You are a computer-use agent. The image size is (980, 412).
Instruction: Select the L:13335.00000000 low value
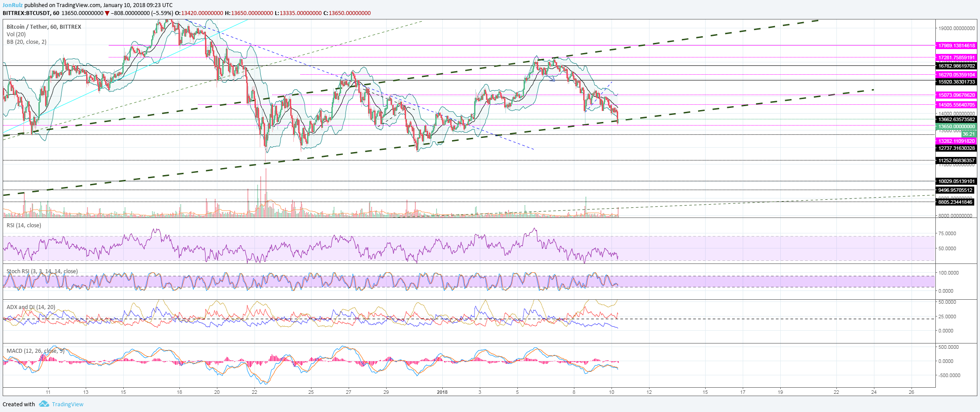coord(298,13)
